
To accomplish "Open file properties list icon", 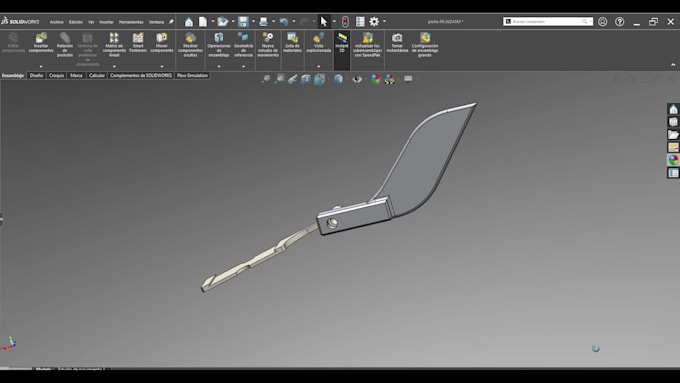I will click(x=360, y=22).
